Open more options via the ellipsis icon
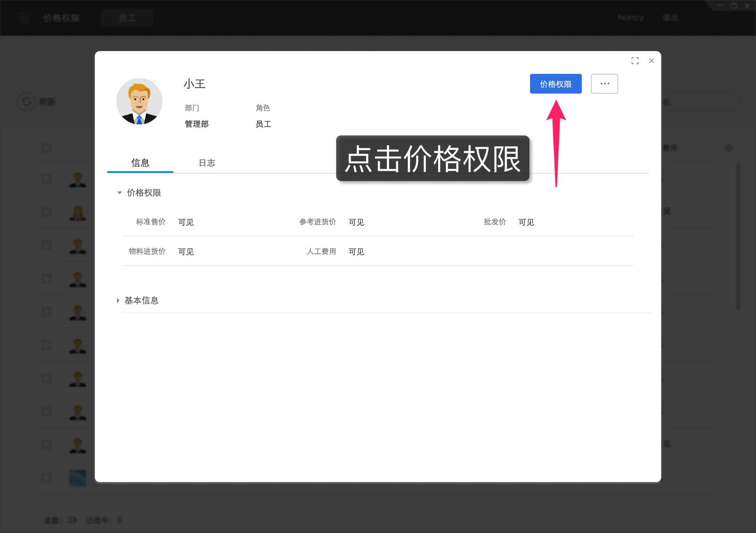This screenshot has width=756, height=533. 604,84
